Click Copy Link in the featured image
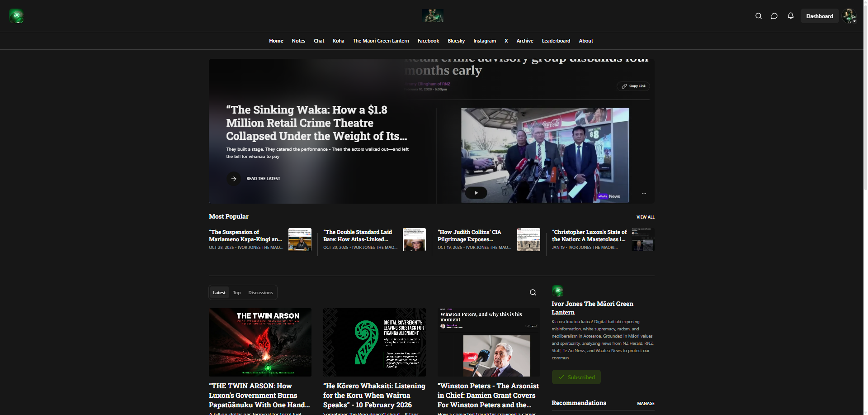 633,86
